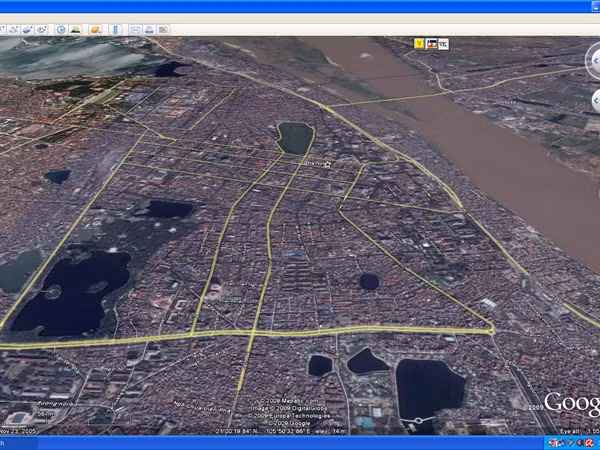Click the red system tray icon
Screen dimensions: 600x450
click(589, 443)
